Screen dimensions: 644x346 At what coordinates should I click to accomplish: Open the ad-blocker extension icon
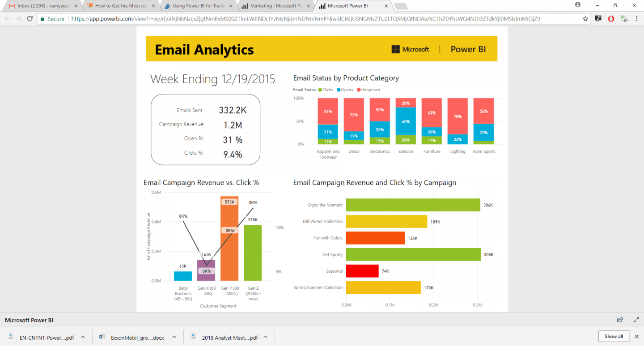611,19
